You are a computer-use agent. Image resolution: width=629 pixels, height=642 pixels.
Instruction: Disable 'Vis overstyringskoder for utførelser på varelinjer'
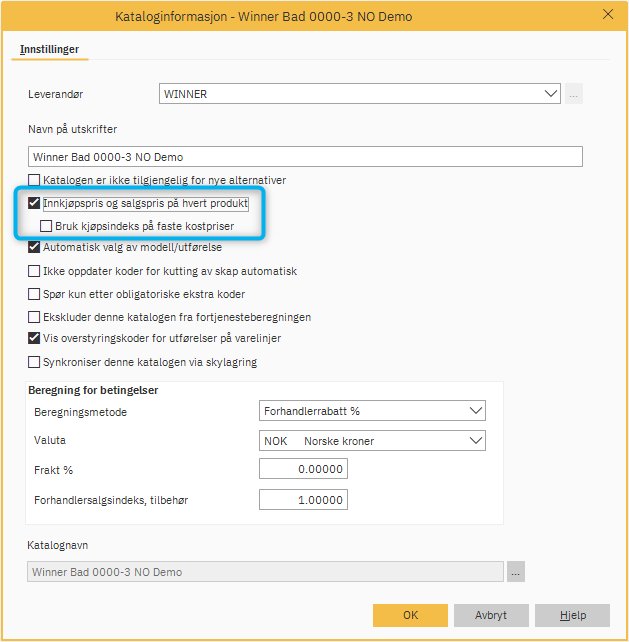tap(35, 339)
